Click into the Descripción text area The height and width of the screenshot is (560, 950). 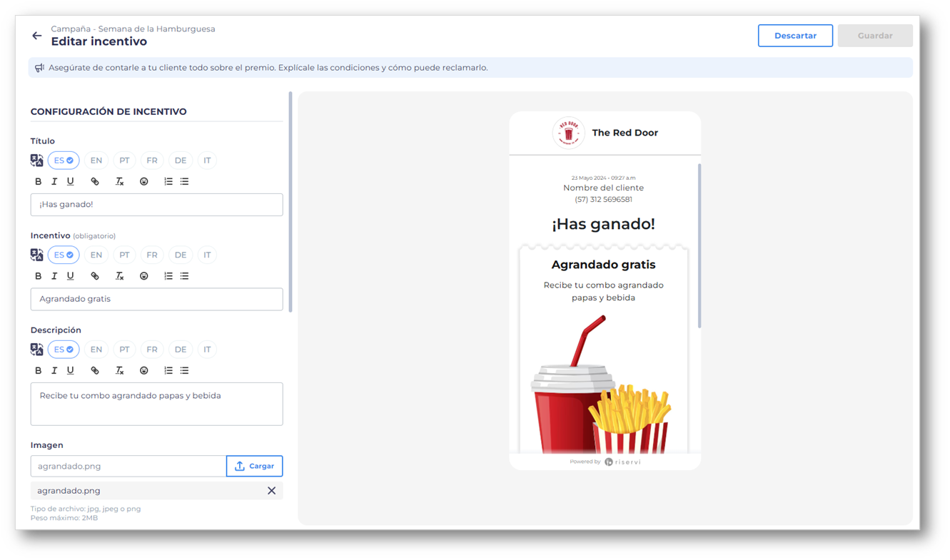point(157,404)
